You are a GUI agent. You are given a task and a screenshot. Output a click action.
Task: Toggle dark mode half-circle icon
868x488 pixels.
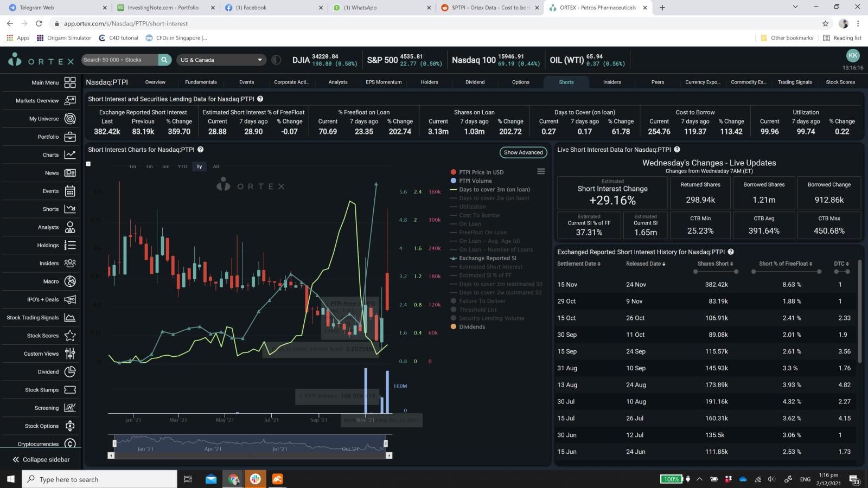tap(276, 60)
